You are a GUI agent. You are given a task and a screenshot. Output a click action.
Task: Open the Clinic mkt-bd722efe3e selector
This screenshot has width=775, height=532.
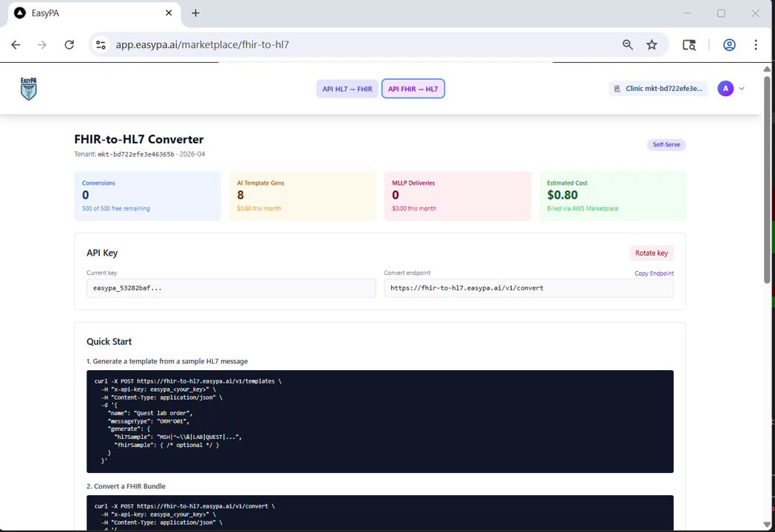[x=658, y=89]
